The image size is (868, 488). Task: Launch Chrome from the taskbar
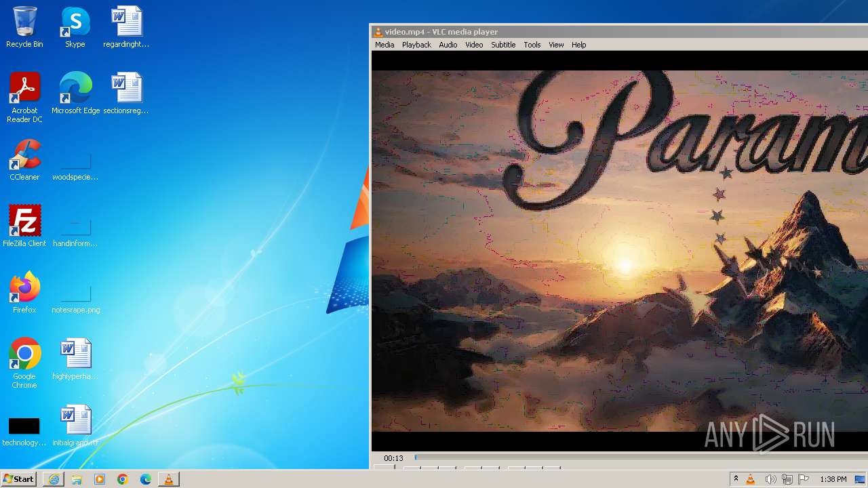123,479
